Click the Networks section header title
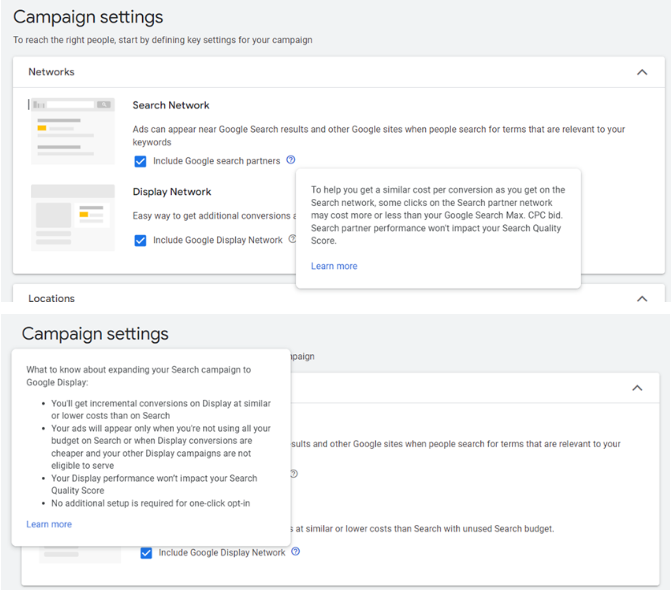671x590 pixels. [51, 72]
